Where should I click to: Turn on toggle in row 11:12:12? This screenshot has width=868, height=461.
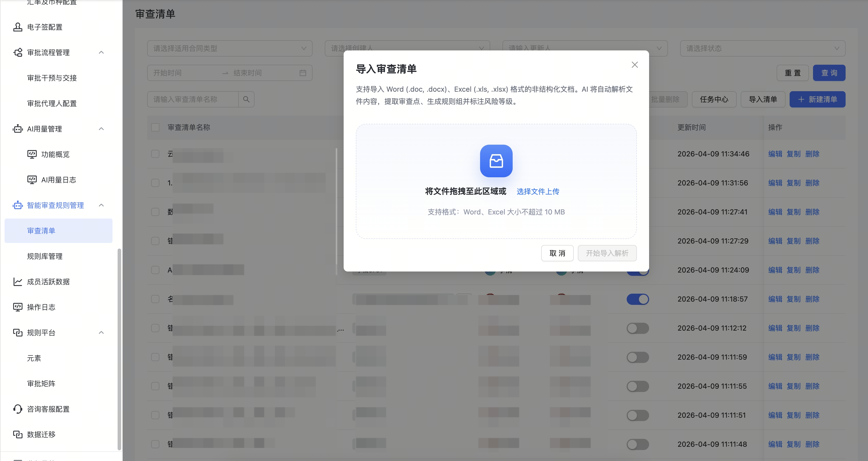tap(638, 328)
